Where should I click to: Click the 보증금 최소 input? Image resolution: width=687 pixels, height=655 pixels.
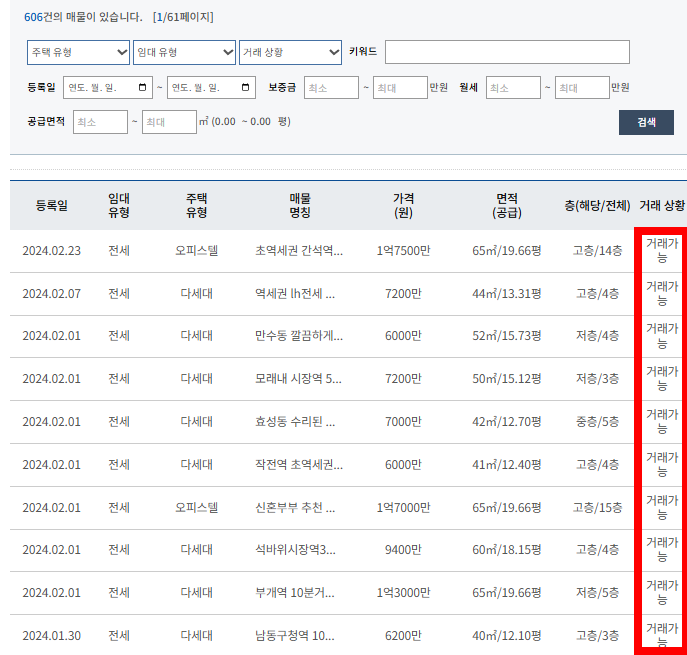(x=331, y=88)
